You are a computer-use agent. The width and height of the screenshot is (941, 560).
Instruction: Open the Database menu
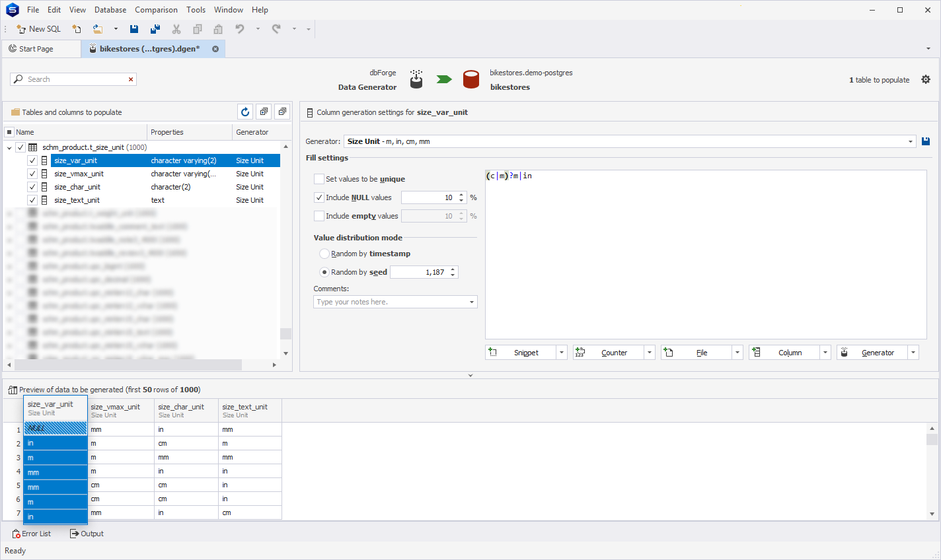click(x=110, y=10)
